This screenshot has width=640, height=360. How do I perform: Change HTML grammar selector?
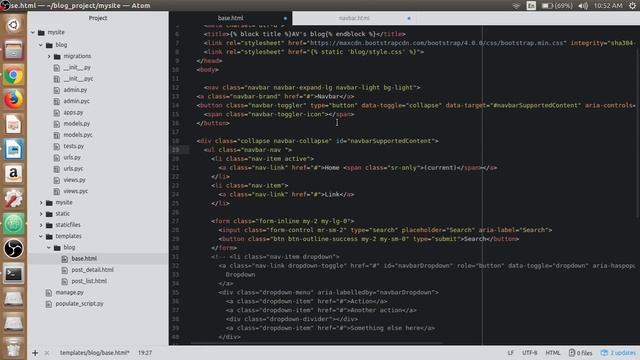click(553, 353)
